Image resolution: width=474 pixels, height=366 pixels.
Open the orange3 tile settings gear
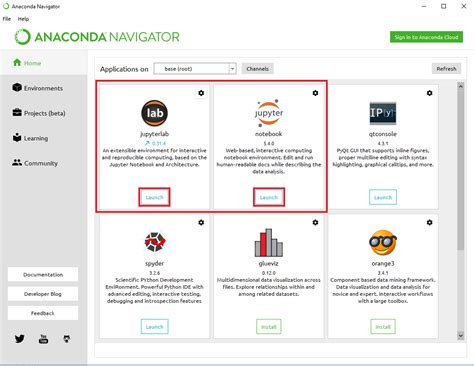(429, 222)
